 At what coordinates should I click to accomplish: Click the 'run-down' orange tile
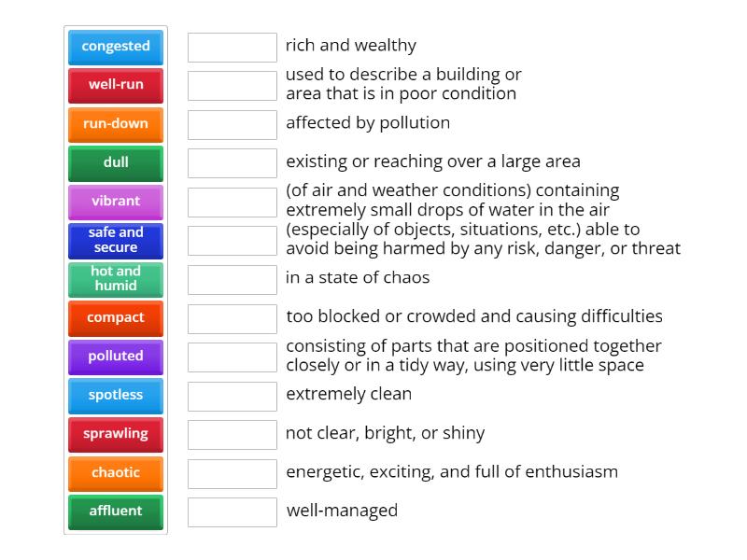click(x=115, y=123)
